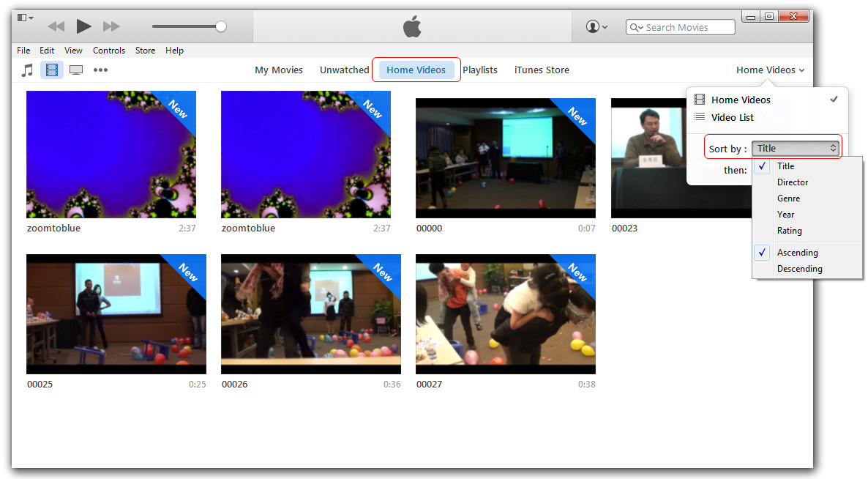Image resolution: width=868 pixels, height=479 pixels.
Task: Skip forward with the fast-forward button
Action: (111, 26)
